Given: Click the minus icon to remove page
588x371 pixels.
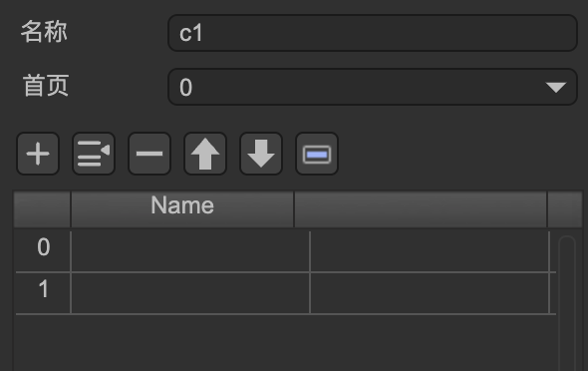Looking at the screenshot, I should (149, 154).
